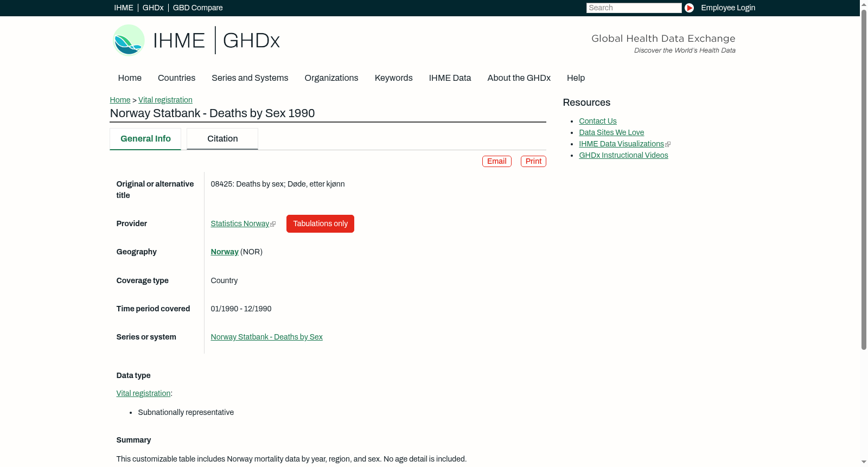
Task: Open the Countries menu
Action: click(176, 78)
